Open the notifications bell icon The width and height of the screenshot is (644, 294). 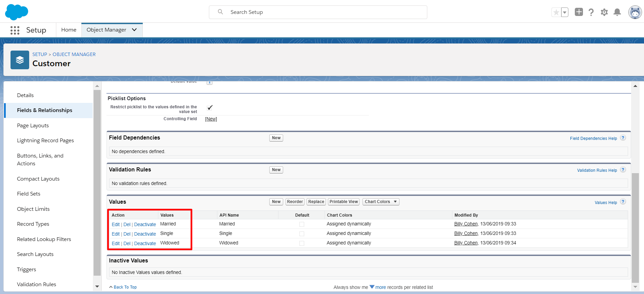pos(617,12)
